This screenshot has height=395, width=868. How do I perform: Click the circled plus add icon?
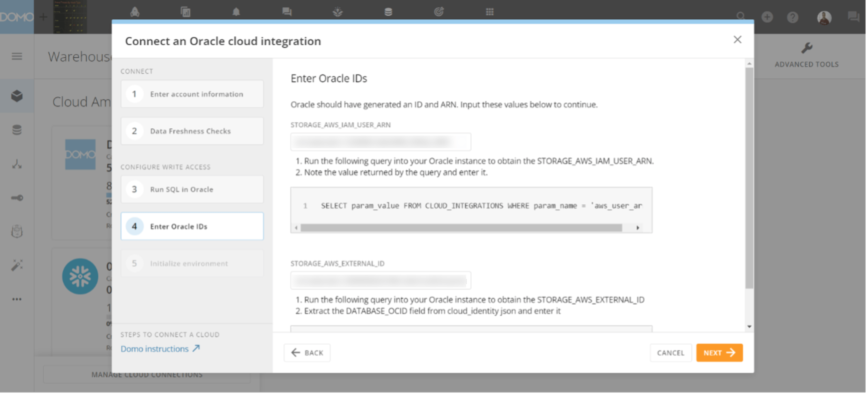coord(768,17)
